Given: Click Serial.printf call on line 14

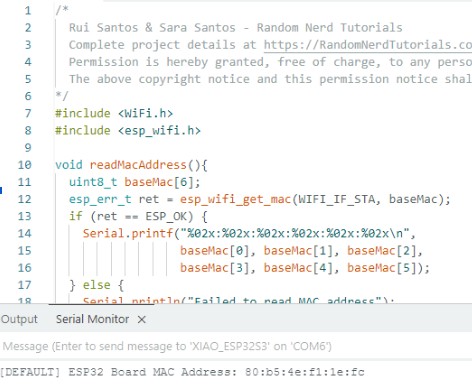Looking at the screenshot, I should 128,233.
